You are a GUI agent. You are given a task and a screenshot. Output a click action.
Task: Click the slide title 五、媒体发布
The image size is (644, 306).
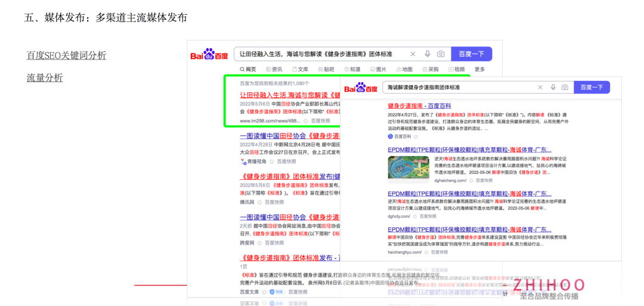click(x=106, y=18)
